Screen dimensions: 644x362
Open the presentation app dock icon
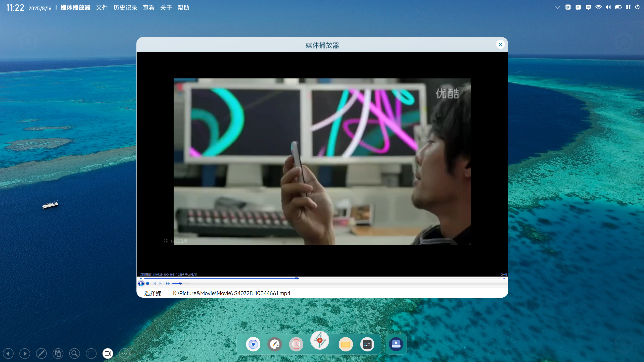(x=320, y=340)
